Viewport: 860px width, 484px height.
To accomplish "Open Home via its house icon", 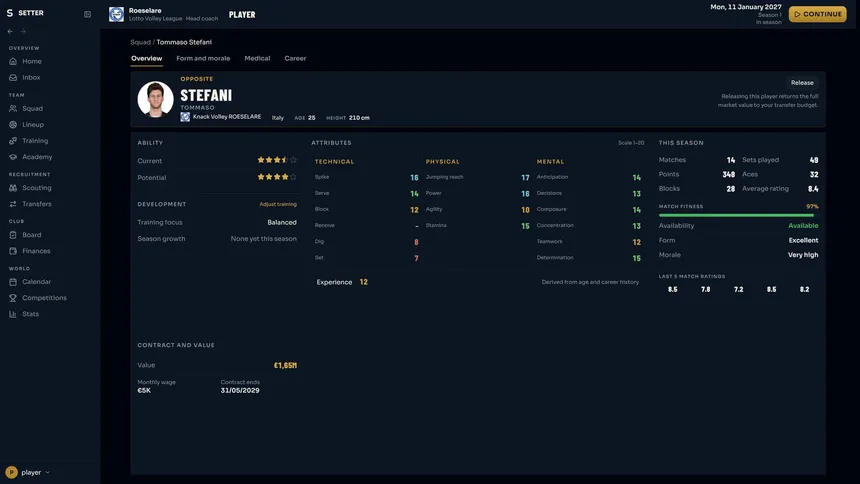I will tap(13, 61).
